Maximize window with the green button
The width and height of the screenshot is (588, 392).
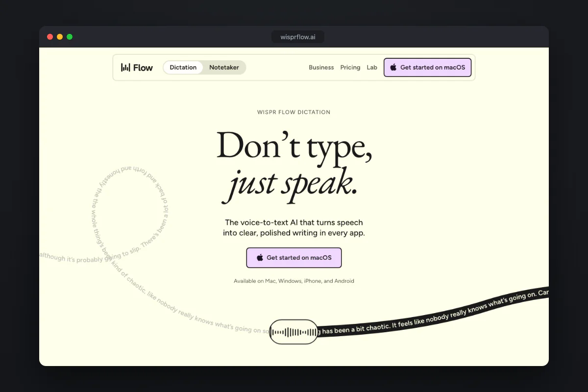tap(70, 37)
